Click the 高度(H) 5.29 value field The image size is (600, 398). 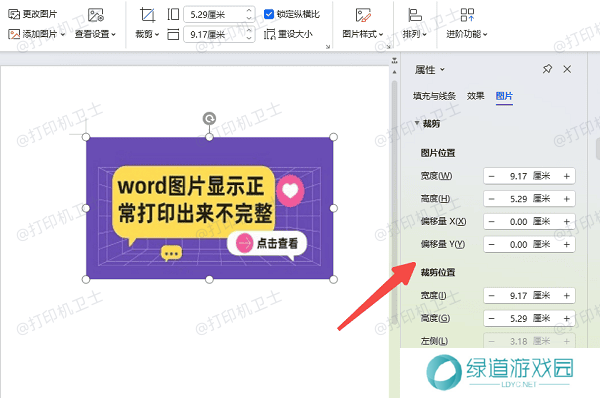point(529,199)
